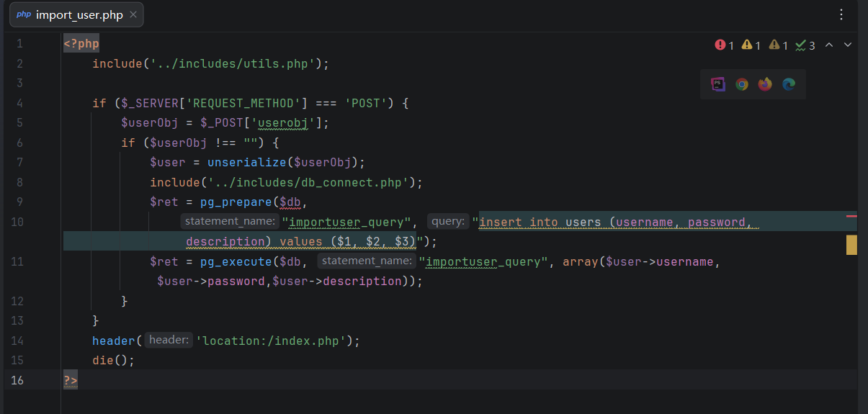Click gutter line number 7
Screen dimensions: 868x414
[19, 162]
